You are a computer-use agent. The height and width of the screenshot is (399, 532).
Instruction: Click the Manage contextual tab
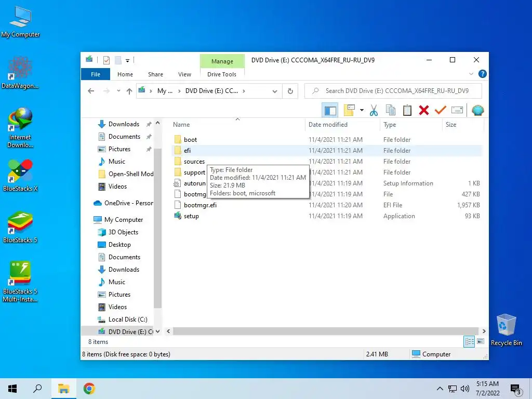[x=222, y=61]
